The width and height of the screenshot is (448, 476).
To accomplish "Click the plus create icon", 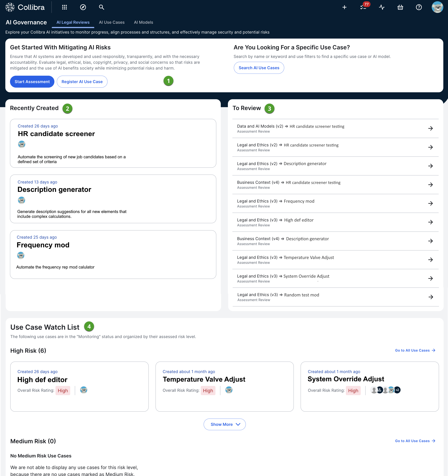I will click(344, 7).
